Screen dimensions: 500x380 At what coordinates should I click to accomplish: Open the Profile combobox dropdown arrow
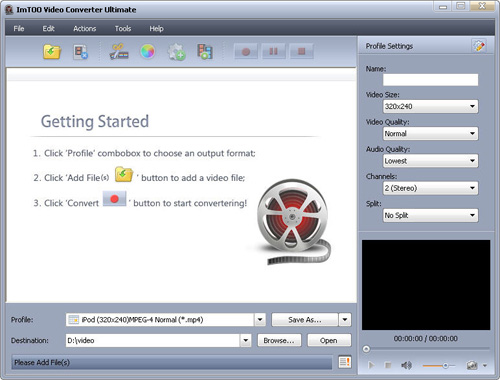coord(260,320)
